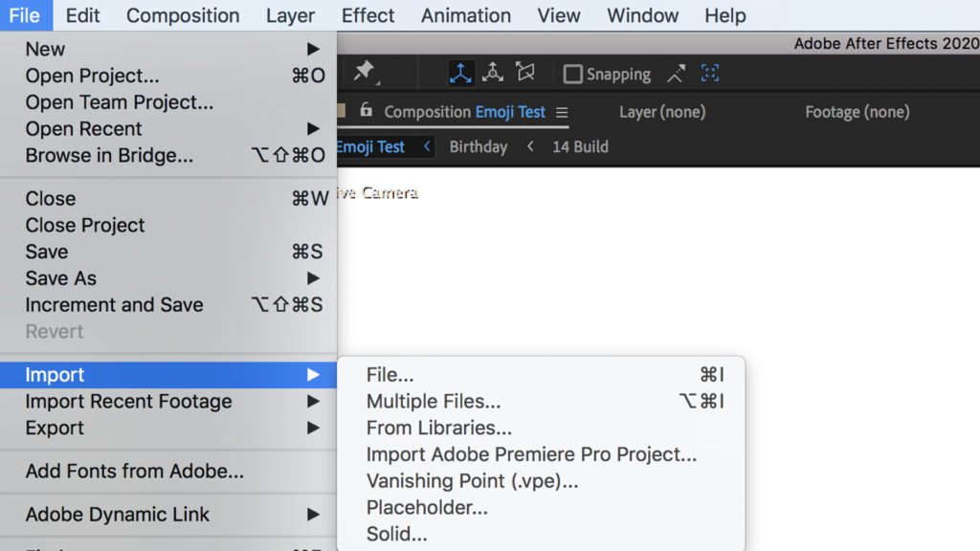
Task: Select the View Axis Mode icon
Action: tap(524, 73)
